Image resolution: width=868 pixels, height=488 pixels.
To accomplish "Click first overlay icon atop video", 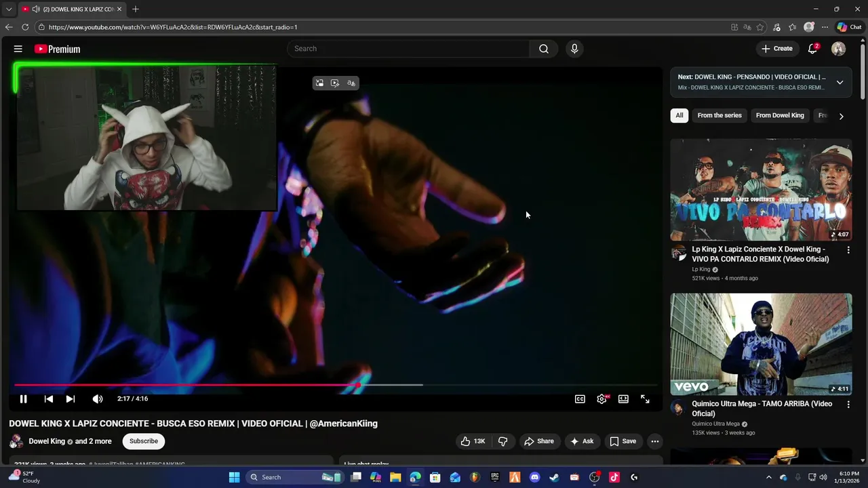I will (319, 83).
